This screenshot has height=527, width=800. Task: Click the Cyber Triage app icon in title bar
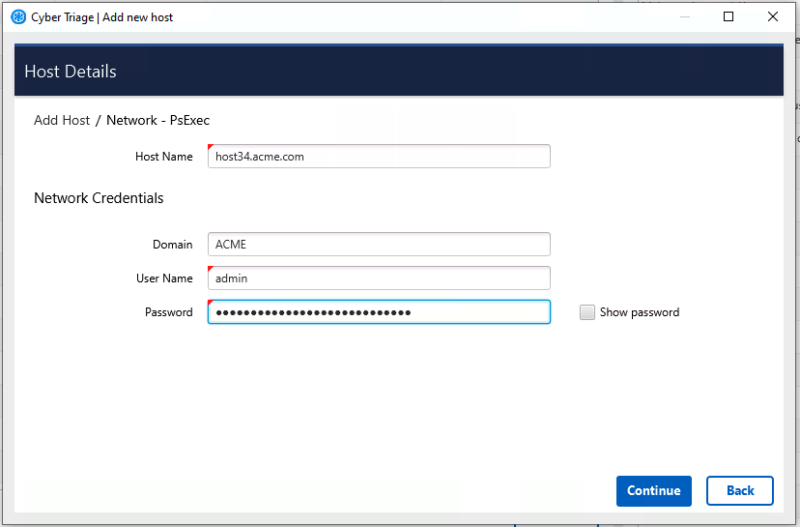tap(18, 17)
